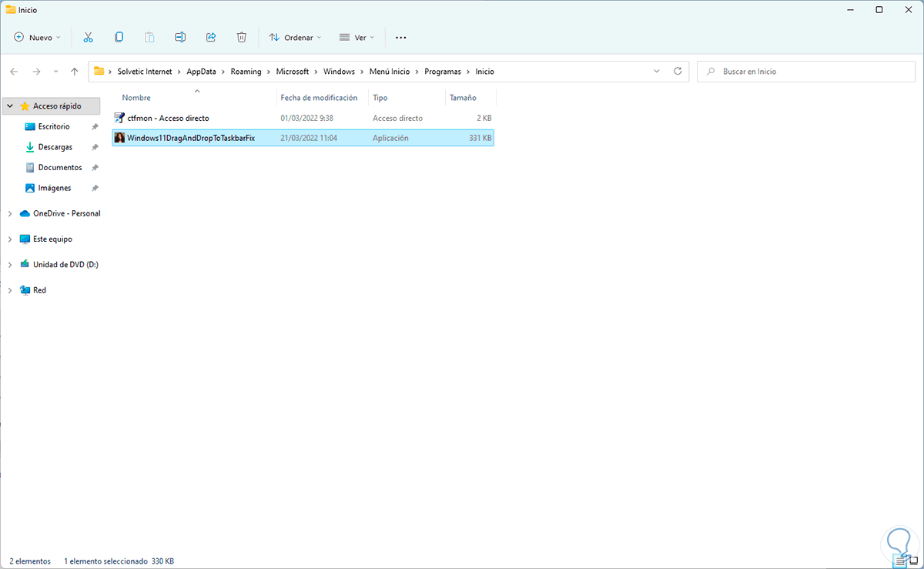
Task: Click the Aplicación type cell
Action: pos(390,138)
